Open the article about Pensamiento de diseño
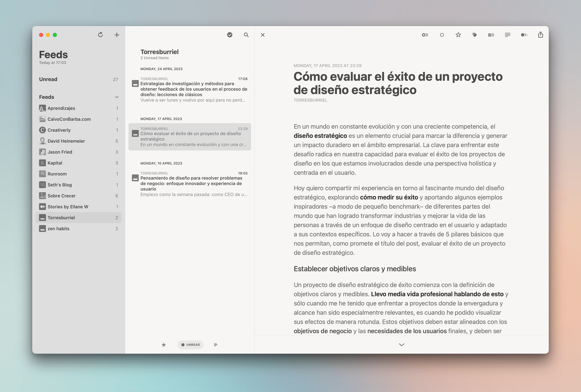 (x=191, y=183)
